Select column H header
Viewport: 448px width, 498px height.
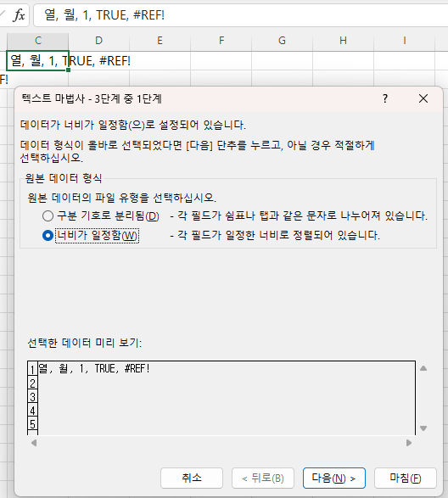(x=343, y=41)
